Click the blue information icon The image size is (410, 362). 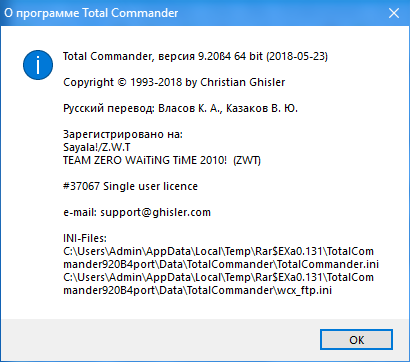[38, 65]
